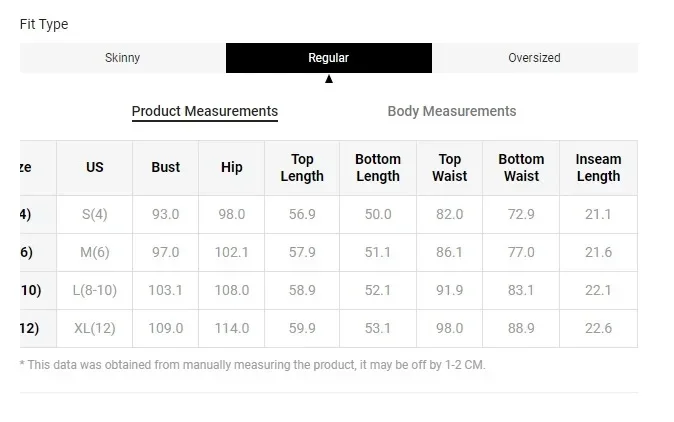The width and height of the screenshot is (674, 422).
Task: Click the Fit Type label
Action: click(x=44, y=24)
